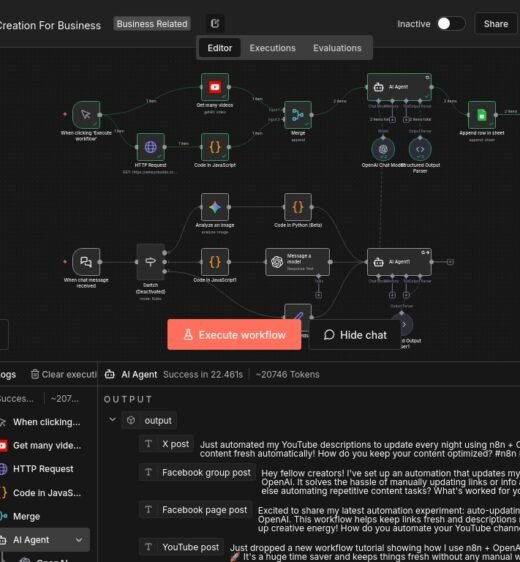This screenshot has width=520, height=562.
Task: Select the 'Code in JavaScript1' node
Action: (215, 262)
